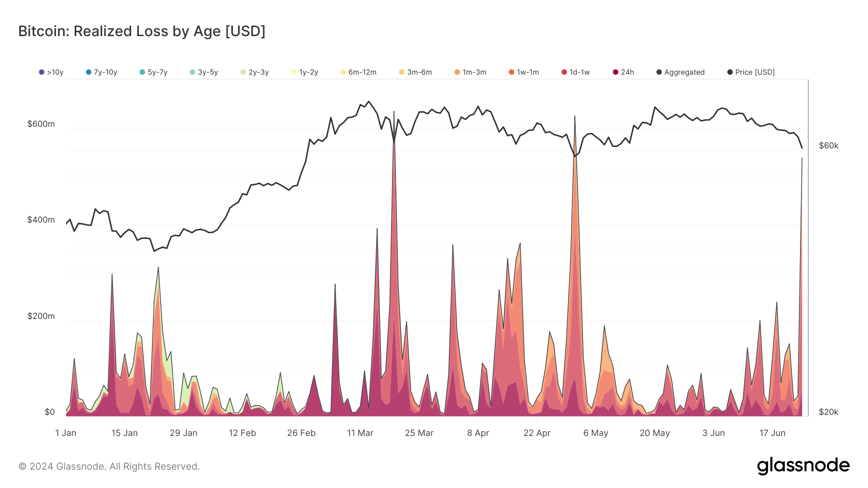Toggle the 1m-3m legend series
This screenshot has width=868, height=488.
click(x=470, y=72)
